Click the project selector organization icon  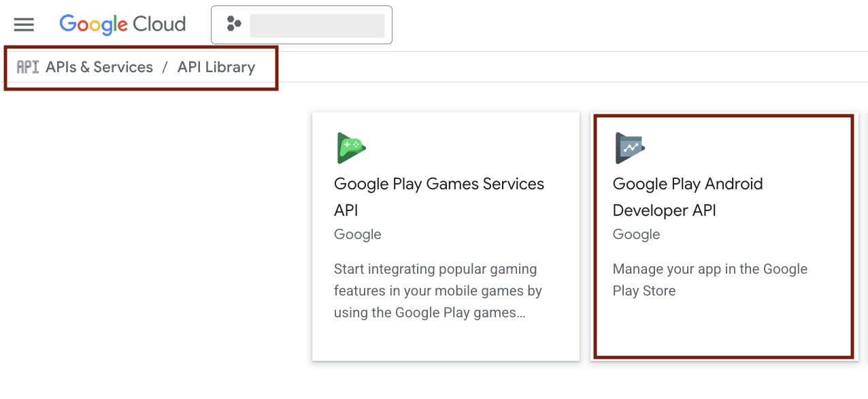click(234, 25)
